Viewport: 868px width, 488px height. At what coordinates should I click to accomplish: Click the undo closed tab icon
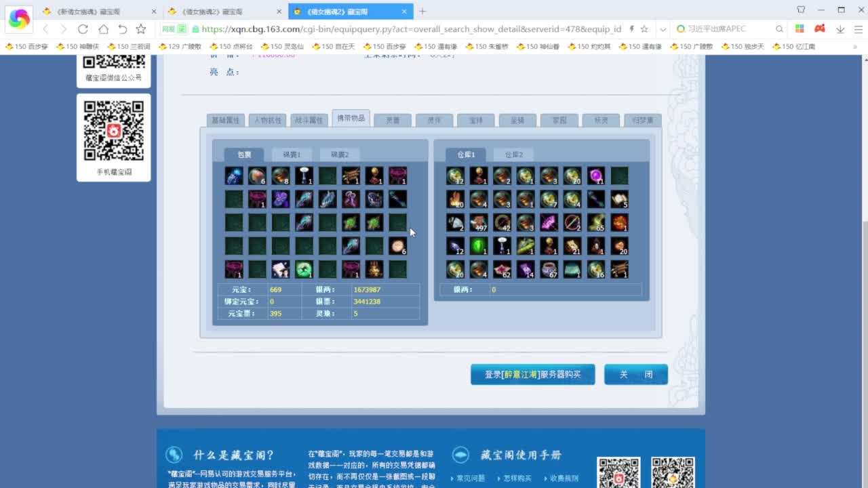tap(122, 29)
